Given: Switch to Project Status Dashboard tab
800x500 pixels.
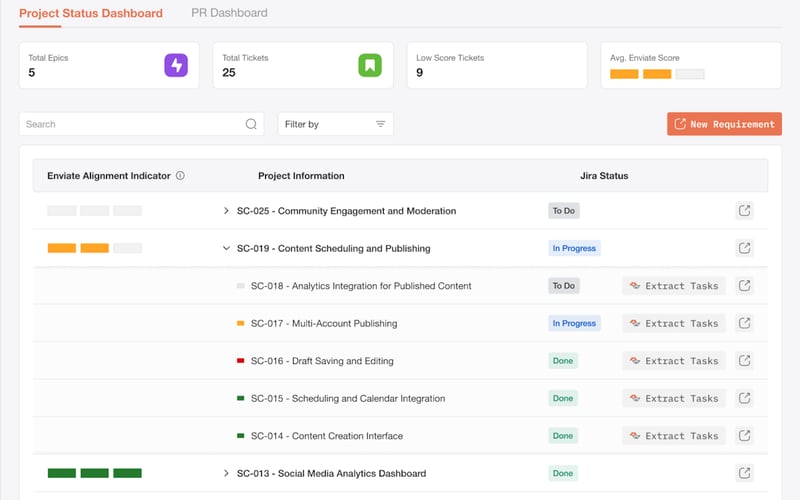Looking at the screenshot, I should [x=91, y=13].
